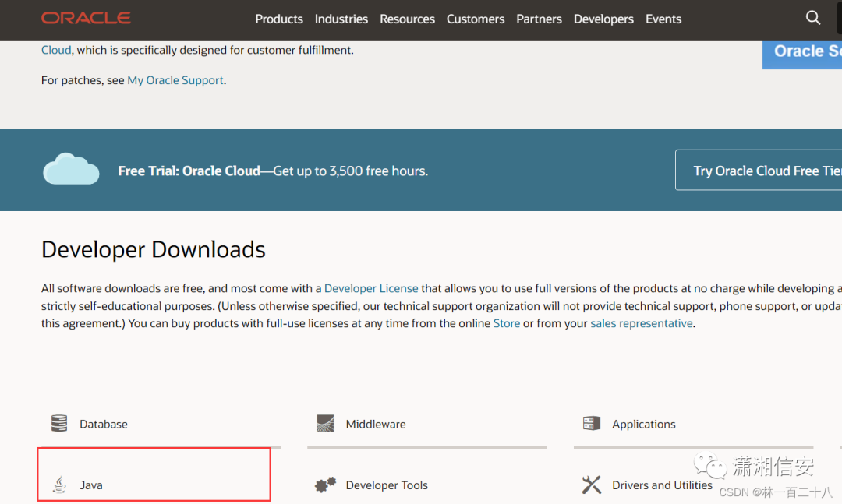Viewport: 842px width, 504px height.
Task: Click the blue Oracle banner button
Action: [802, 55]
